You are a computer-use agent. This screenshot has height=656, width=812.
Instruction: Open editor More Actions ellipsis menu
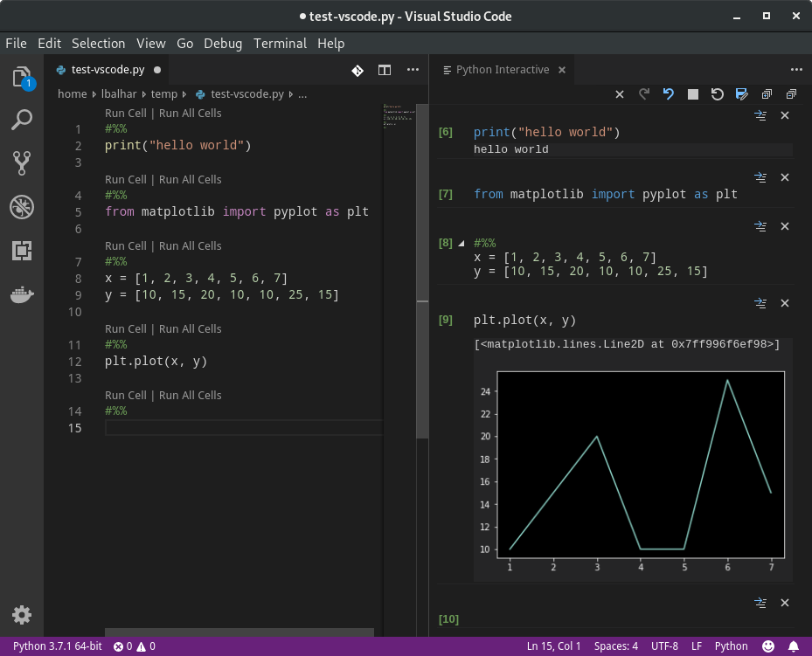[413, 69]
